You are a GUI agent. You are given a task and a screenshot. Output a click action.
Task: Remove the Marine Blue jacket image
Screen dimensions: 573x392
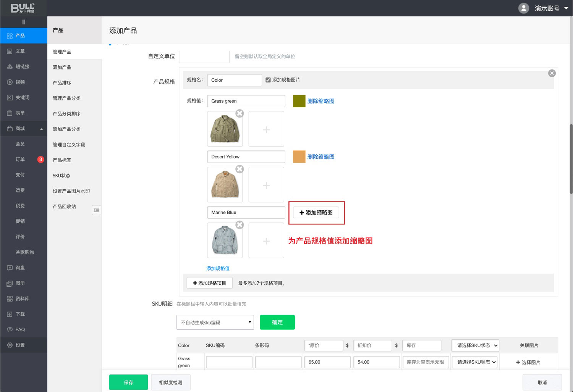pyautogui.click(x=240, y=225)
